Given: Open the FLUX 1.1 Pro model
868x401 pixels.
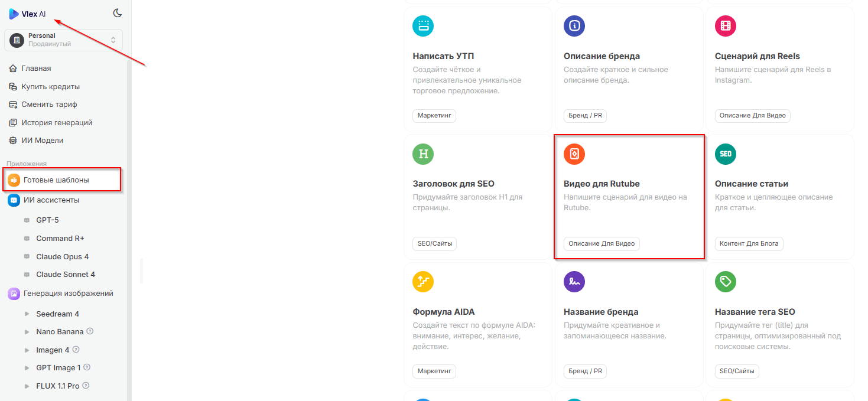Looking at the screenshot, I should click(57, 386).
